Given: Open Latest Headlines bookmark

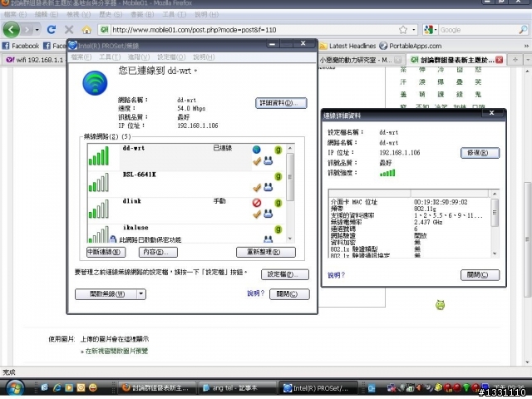Looking at the screenshot, I should point(347,46).
